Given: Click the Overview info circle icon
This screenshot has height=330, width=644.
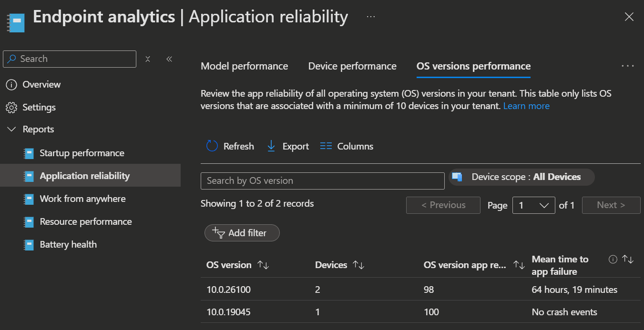Looking at the screenshot, I should [11, 85].
